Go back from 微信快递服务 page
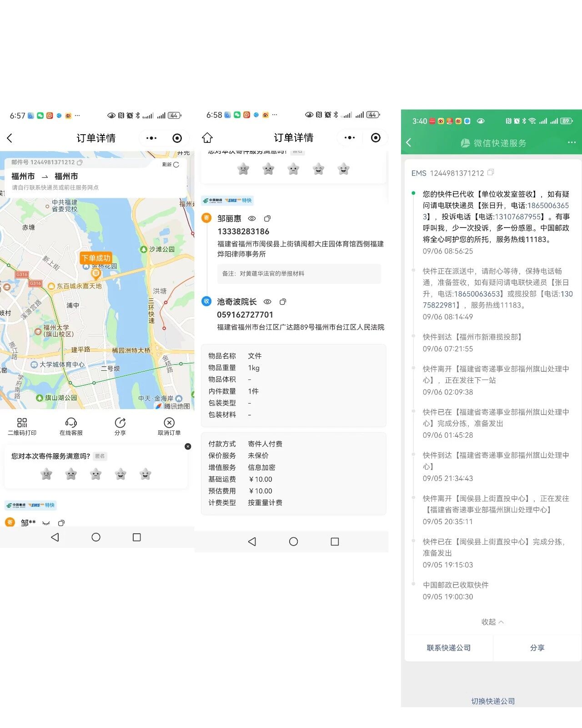 coord(408,143)
